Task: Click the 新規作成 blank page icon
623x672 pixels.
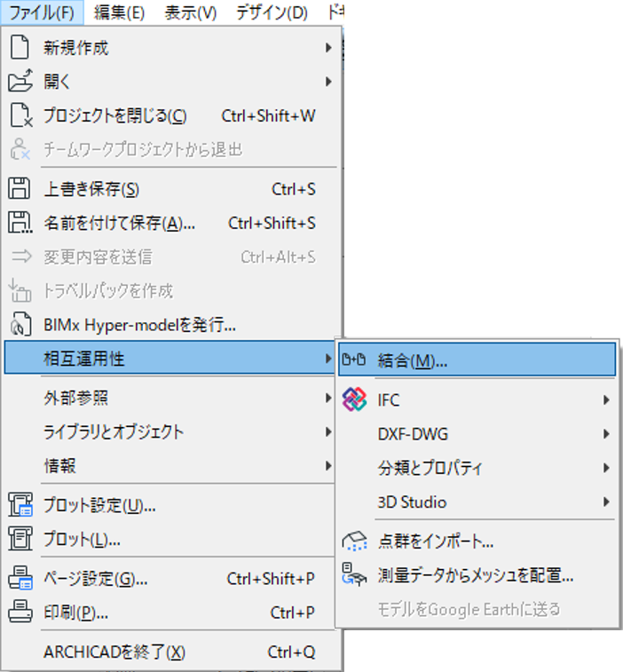Action: (x=20, y=47)
